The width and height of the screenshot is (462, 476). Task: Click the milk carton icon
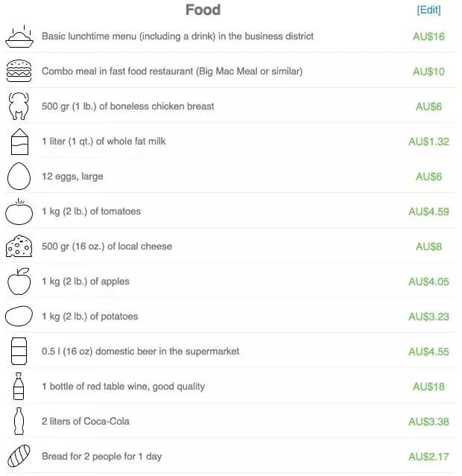[19, 142]
